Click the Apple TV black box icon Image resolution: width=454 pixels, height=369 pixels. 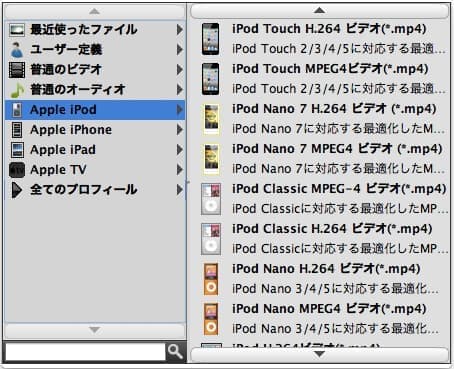tap(17, 170)
